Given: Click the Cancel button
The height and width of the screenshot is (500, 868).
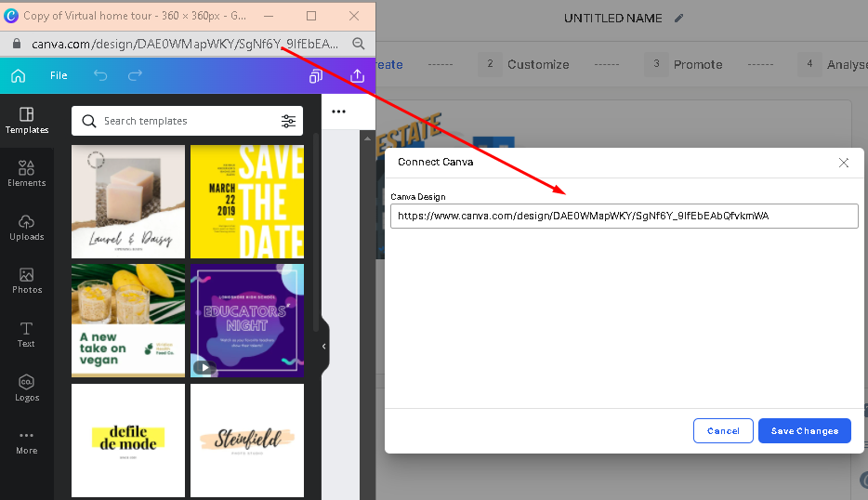Looking at the screenshot, I should 723,431.
